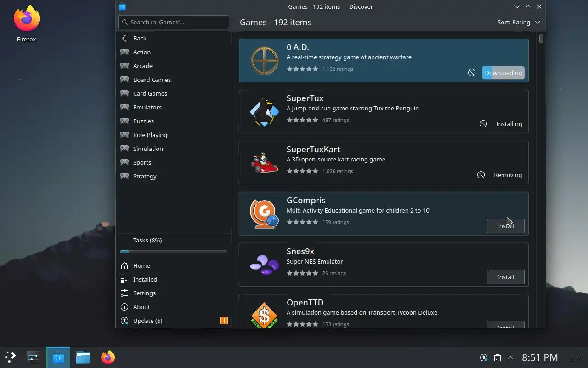Open the application launcher in taskbar
The width and height of the screenshot is (588, 368).
click(x=10, y=357)
